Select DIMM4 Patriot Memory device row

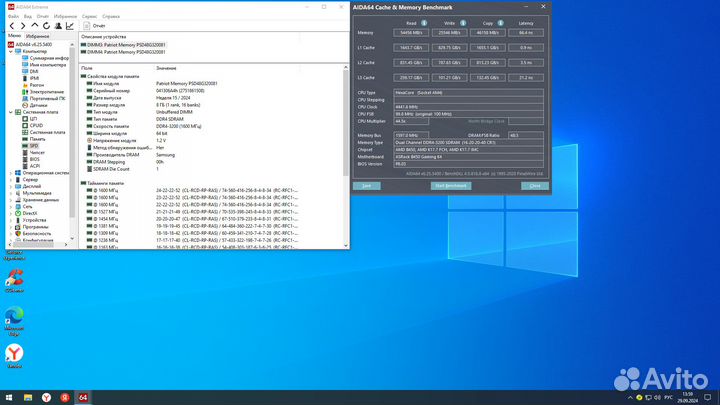point(123,52)
